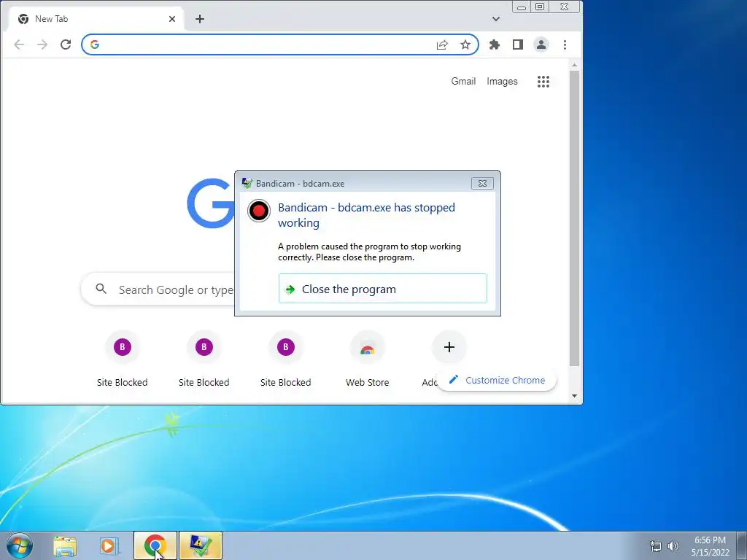
Task: Click Customize Chrome button
Action: (x=497, y=380)
